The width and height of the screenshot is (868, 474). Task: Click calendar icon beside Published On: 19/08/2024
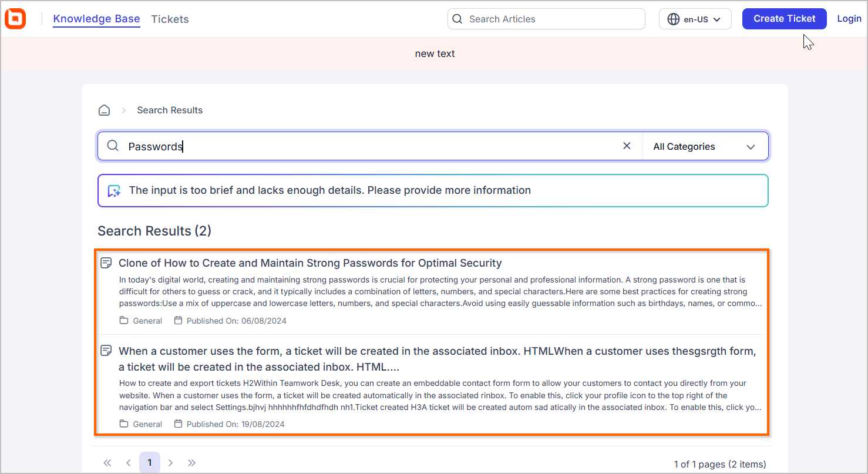click(x=178, y=424)
